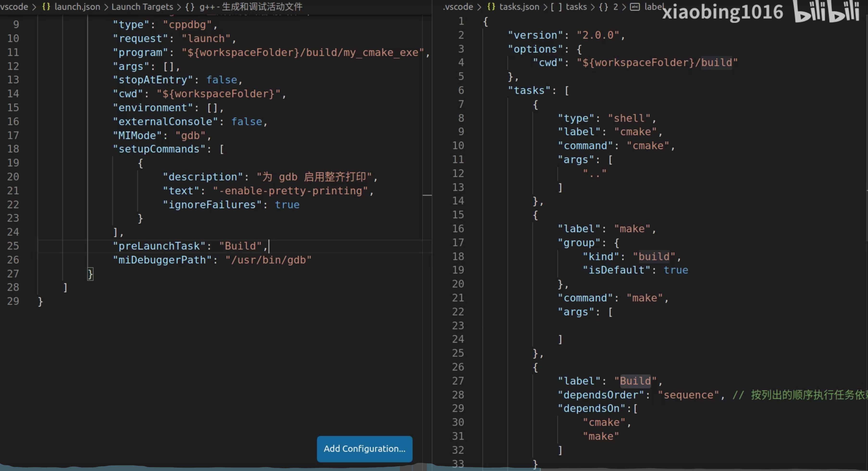Click the green comment after dependsOrder
This screenshot has height=471, width=868.
pos(800,395)
